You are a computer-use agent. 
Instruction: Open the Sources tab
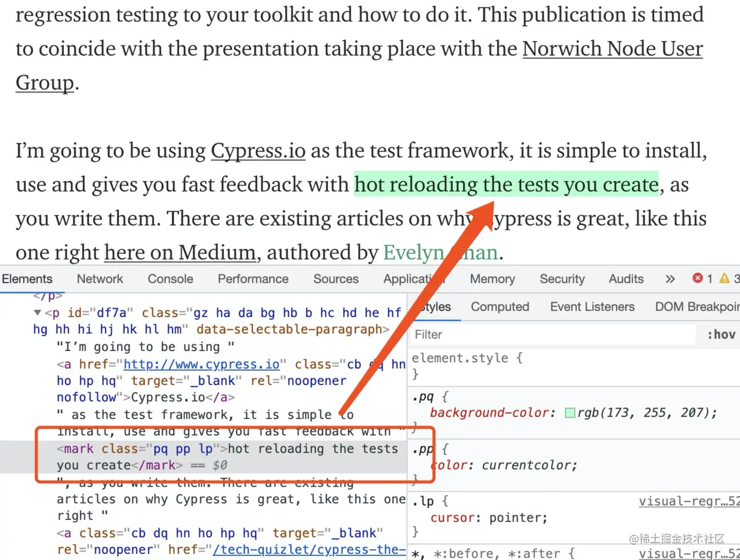(x=336, y=279)
